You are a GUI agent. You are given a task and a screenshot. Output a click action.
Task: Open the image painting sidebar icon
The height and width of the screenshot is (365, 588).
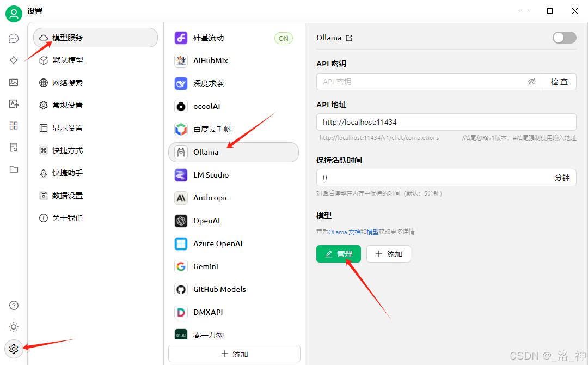[x=14, y=82]
